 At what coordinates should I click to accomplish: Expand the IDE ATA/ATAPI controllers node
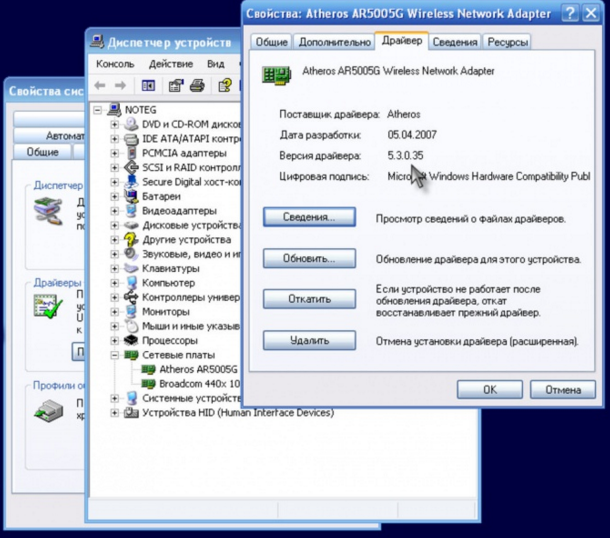114,139
